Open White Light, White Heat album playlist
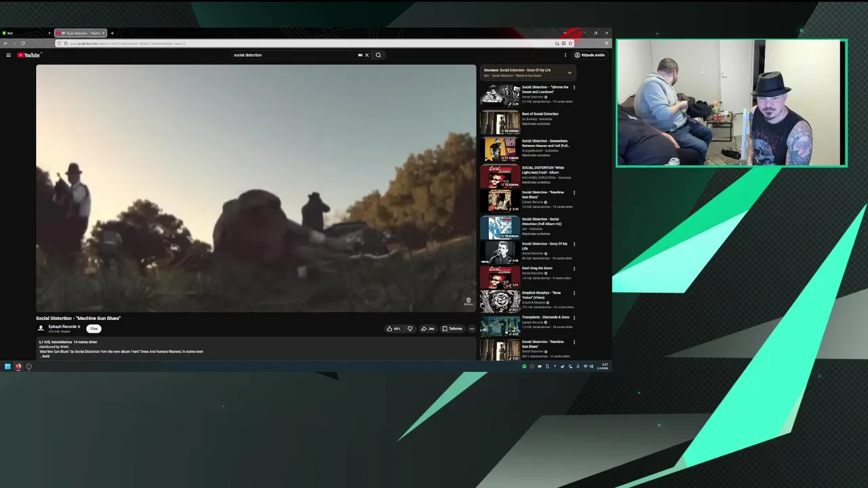This screenshot has width=868, height=488. (500, 176)
